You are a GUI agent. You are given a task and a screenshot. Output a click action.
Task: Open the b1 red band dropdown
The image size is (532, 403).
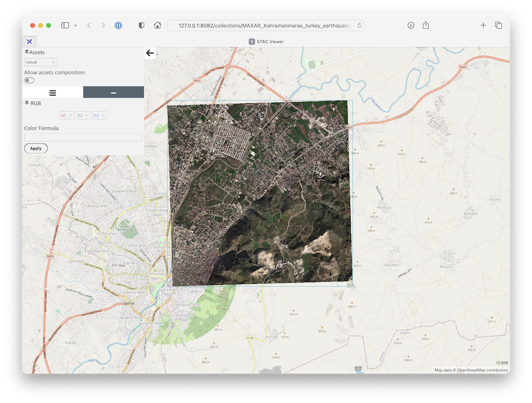click(66, 115)
